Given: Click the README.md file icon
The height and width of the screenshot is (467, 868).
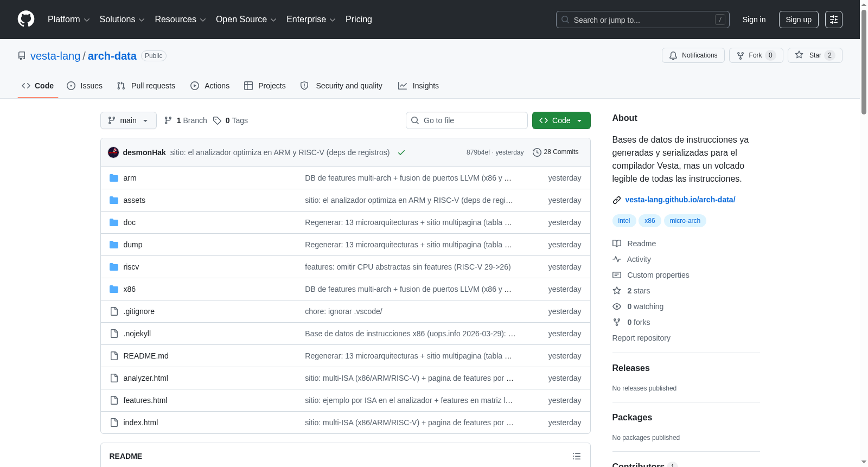Looking at the screenshot, I should [114, 356].
